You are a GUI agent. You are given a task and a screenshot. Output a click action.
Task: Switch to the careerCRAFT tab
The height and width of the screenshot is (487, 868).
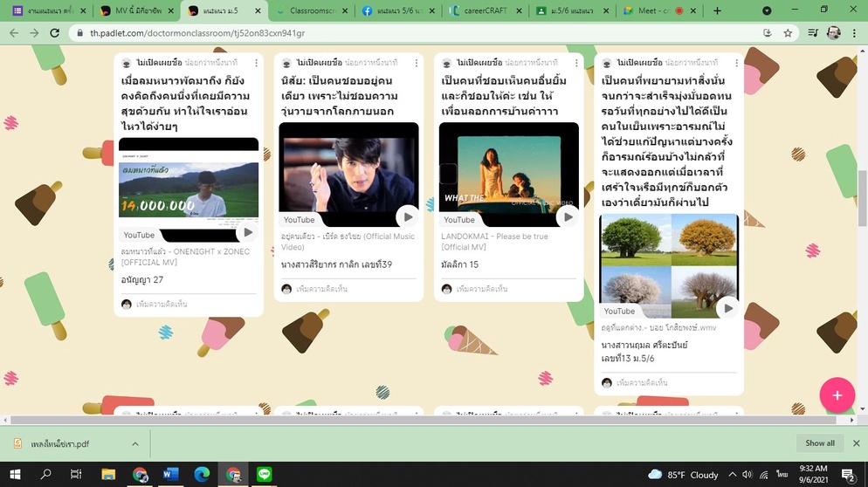pos(486,10)
